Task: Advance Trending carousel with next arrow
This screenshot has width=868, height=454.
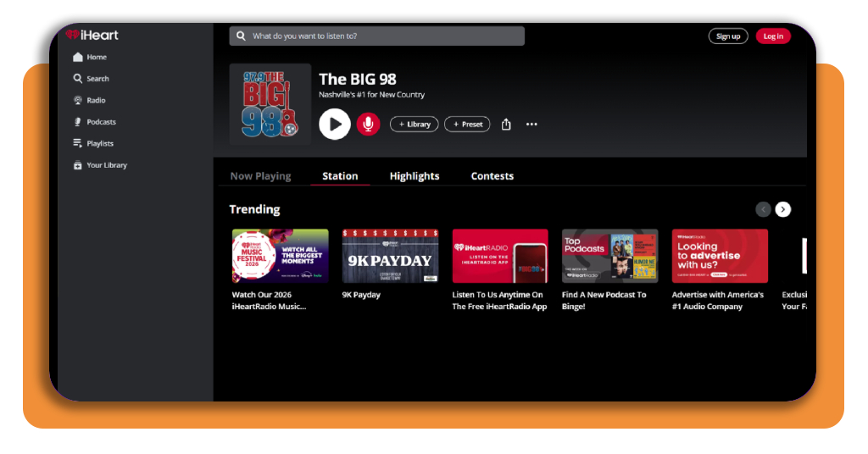Action: [782, 209]
